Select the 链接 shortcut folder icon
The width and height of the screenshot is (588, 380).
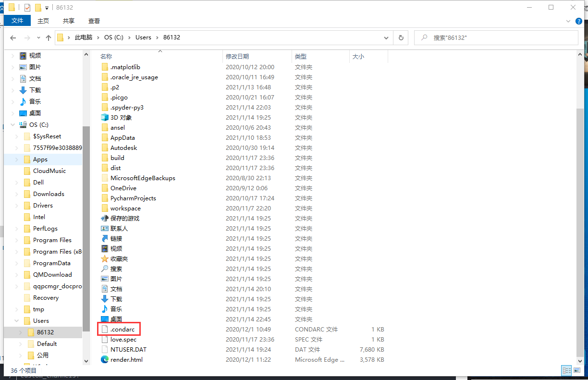pyautogui.click(x=105, y=239)
